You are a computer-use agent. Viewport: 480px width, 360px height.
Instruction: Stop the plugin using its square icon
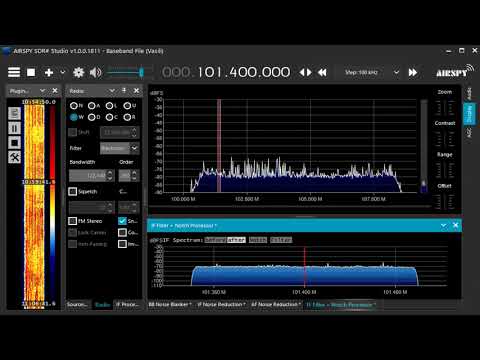coord(14,143)
